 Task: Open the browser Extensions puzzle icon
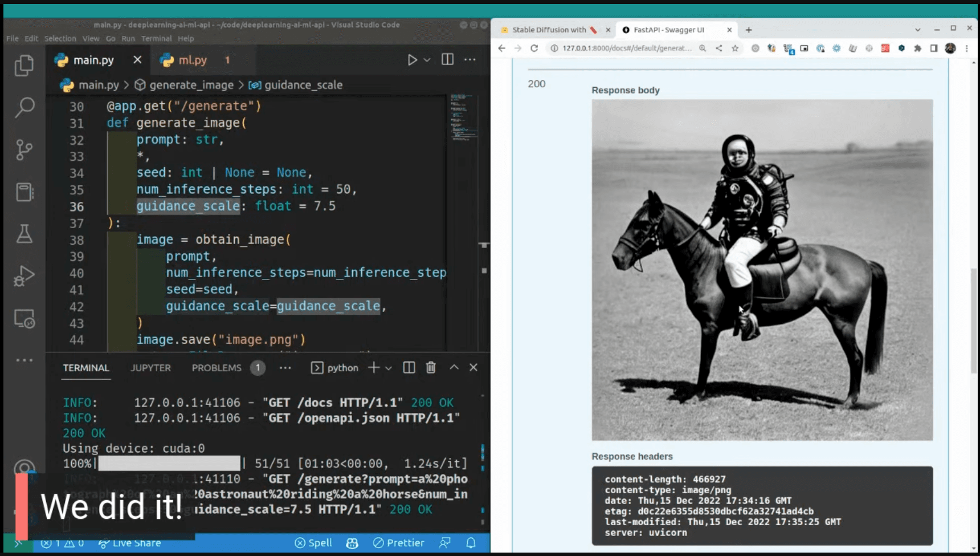coord(917,48)
